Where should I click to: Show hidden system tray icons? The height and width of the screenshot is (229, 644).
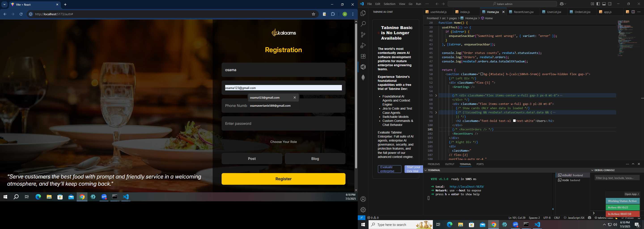click(x=604, y=225)
